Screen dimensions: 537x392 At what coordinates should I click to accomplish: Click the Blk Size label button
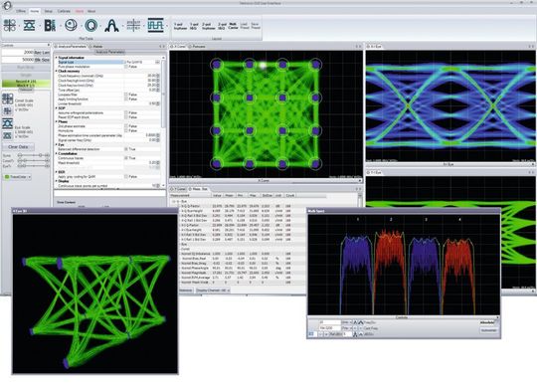pyautogui.click(x=42, y=60)
